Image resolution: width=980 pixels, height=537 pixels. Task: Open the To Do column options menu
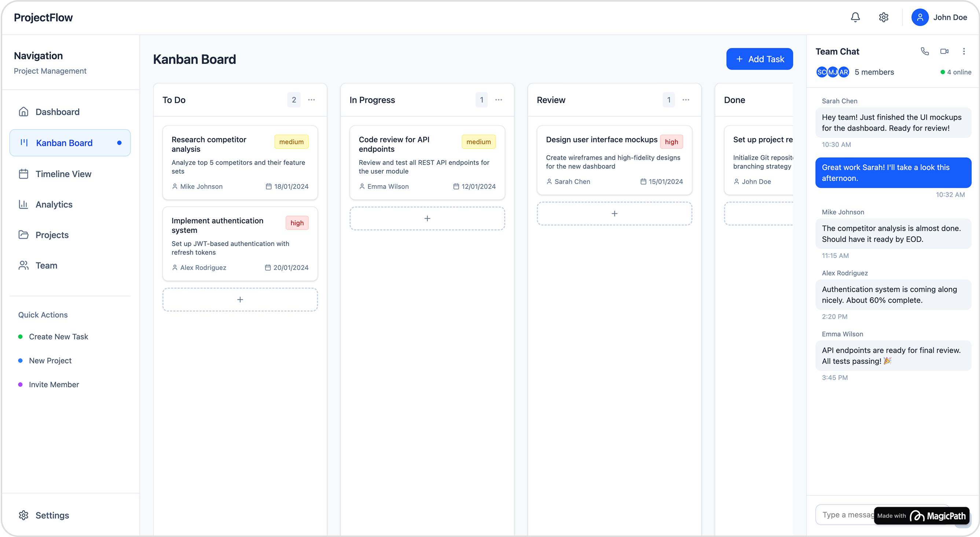point(311,100)
